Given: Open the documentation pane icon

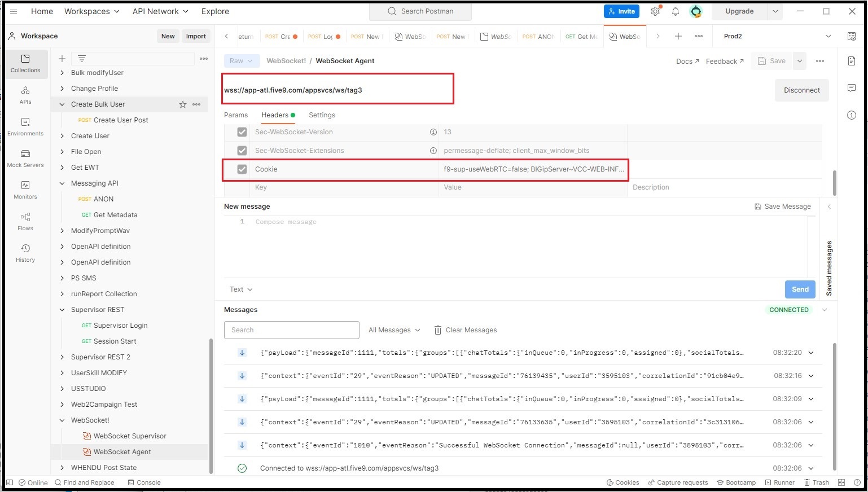Looking at the screenshot, I should (852, 61).
